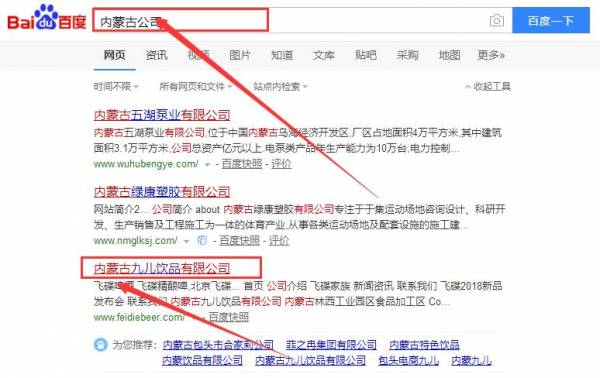
Task: Expand arrow next to www.wuhubengye.com
Action: pyautogui.click(x=207, y=165)
